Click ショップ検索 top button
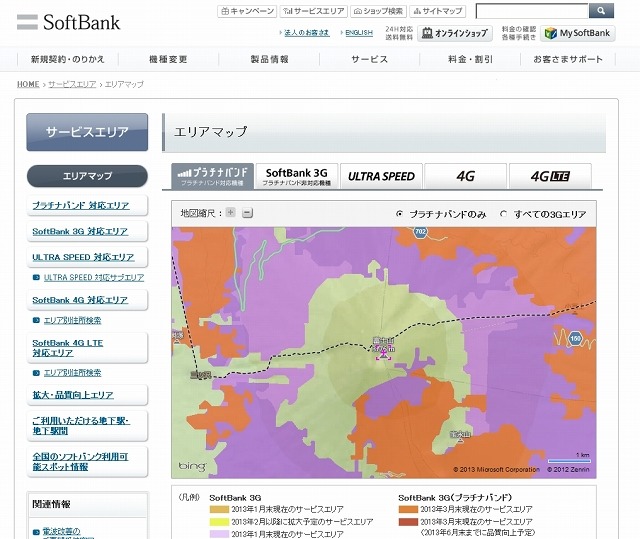The height and width of the screenshot is (539, 640). point(378,11)
